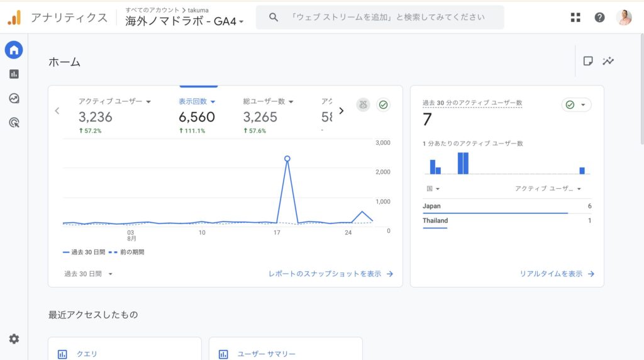
Task: Show previous metrics with left chevron
Action: click(x=57, y=111)
